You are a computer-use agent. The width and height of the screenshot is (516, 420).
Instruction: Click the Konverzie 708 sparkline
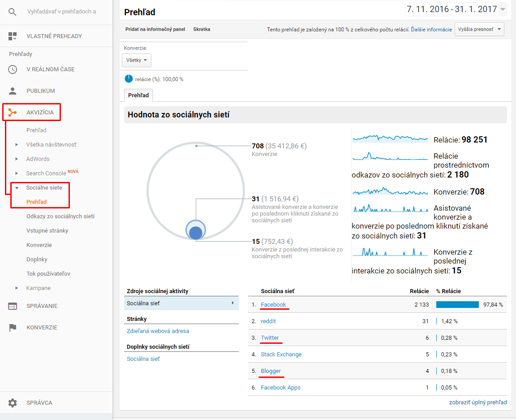click(x=390, y=191)
